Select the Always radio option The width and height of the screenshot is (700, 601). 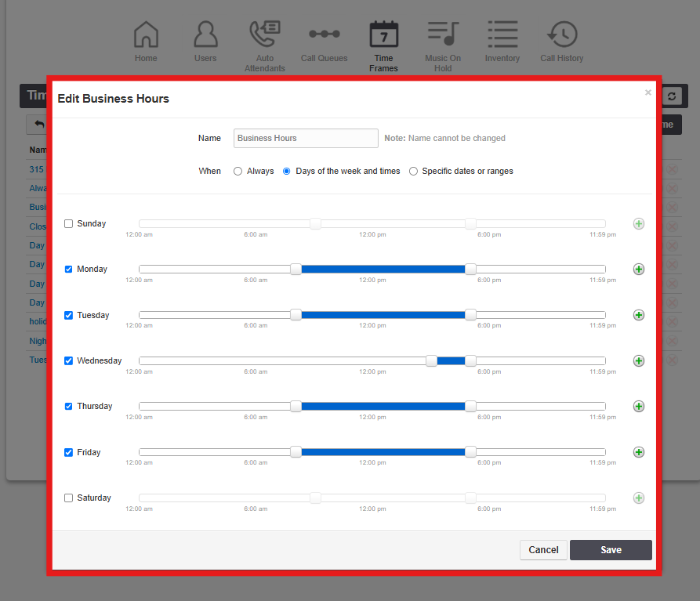[238, 172]
